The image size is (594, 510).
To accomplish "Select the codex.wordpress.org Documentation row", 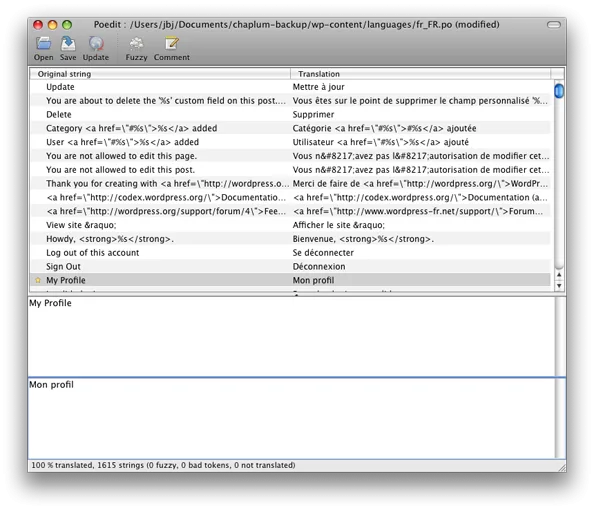I will tap(290, 197).
